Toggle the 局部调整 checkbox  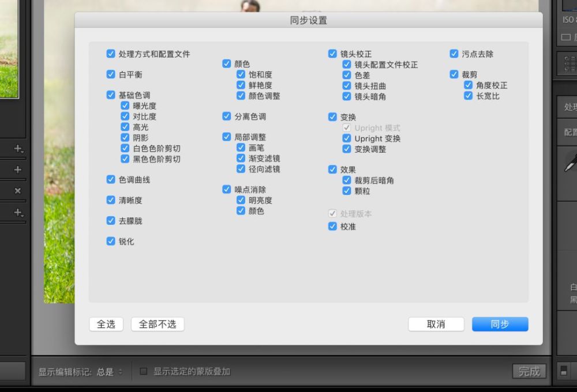coord(227,137)
